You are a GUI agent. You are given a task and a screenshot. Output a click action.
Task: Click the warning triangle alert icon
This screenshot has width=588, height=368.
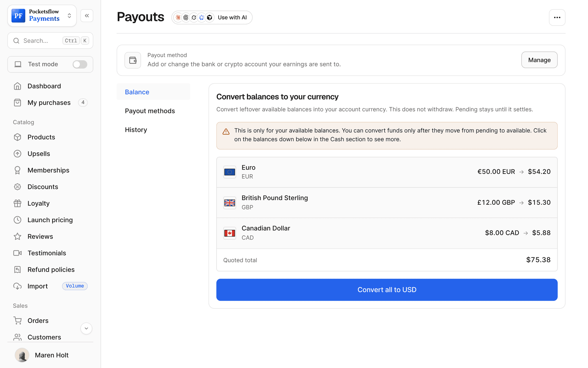tap(226, 132)
